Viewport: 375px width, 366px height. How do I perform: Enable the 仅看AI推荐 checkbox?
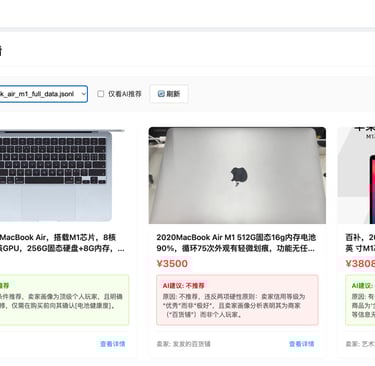(100, 94)
